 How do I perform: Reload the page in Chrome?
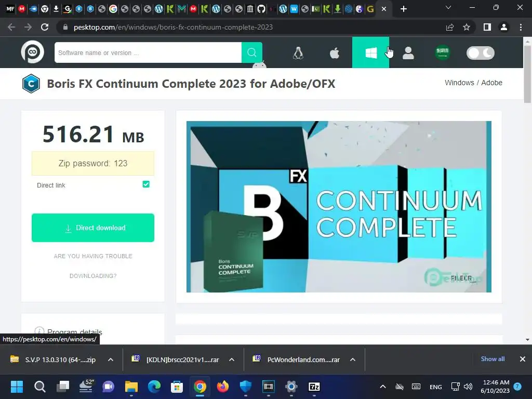pos(45,27)
